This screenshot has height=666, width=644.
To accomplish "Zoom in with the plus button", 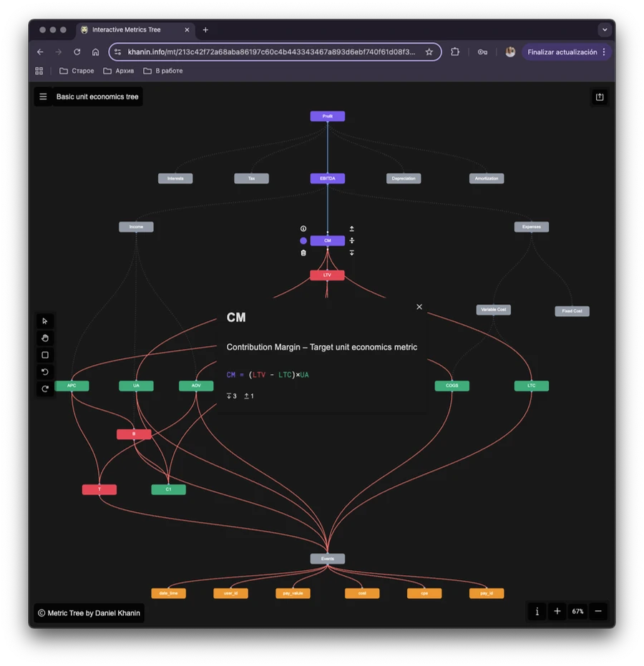I will pos(557,611).
